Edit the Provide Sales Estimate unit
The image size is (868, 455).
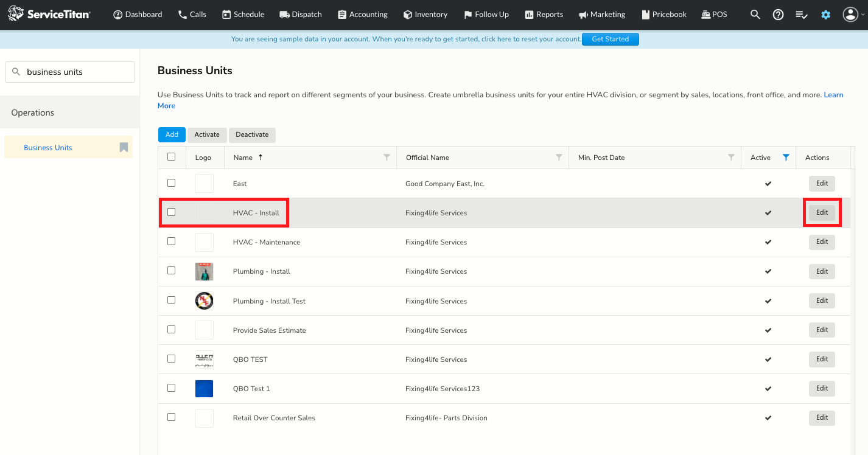[822, 330]
